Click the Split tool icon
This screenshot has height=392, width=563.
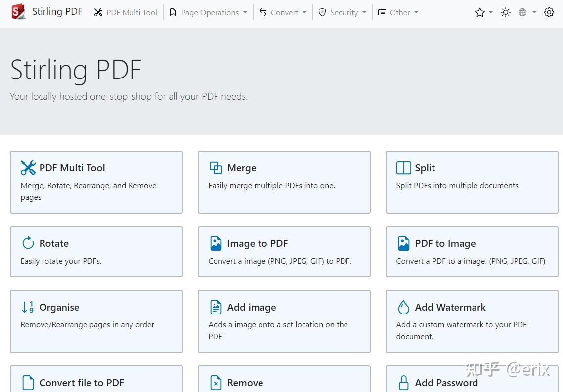(403, 168)
